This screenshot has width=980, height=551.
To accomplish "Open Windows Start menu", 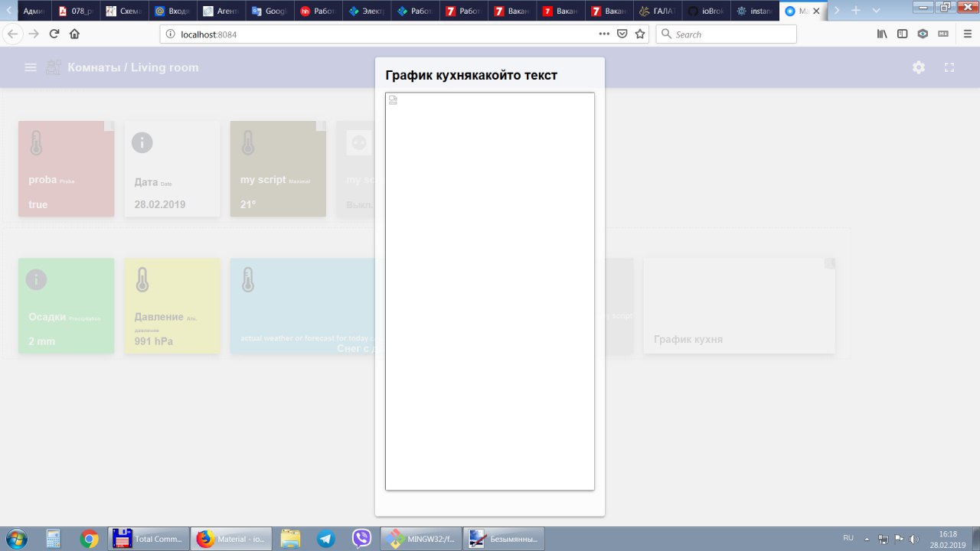I will 17,539.
